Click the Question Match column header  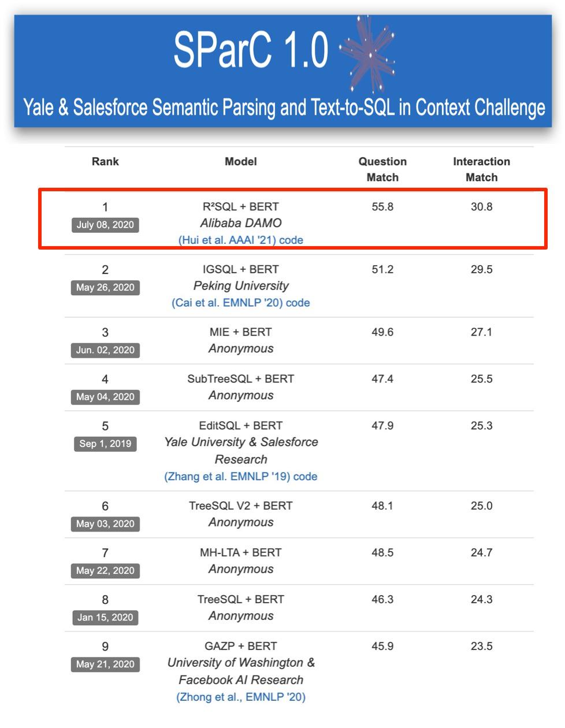[x=382, y=169]
